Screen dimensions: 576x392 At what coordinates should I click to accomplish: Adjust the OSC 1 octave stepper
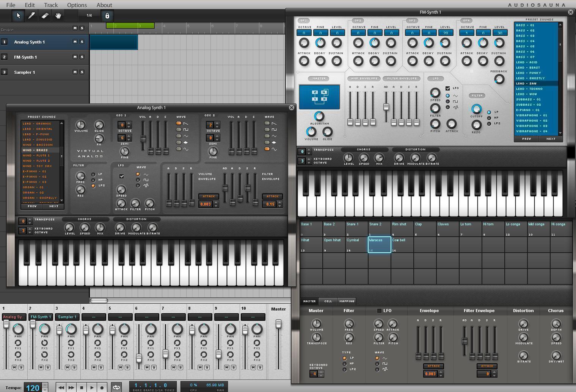pyautogui.click(x=129, y=125)
